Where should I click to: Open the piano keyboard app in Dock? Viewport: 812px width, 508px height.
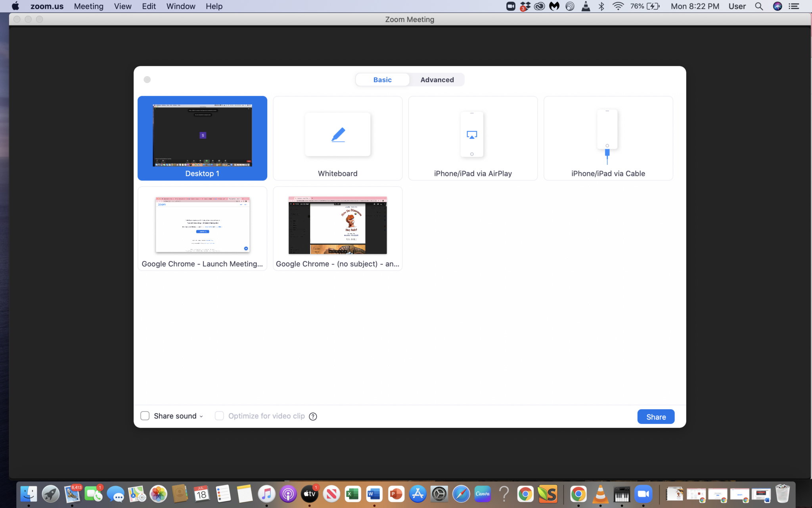[622, 494]
